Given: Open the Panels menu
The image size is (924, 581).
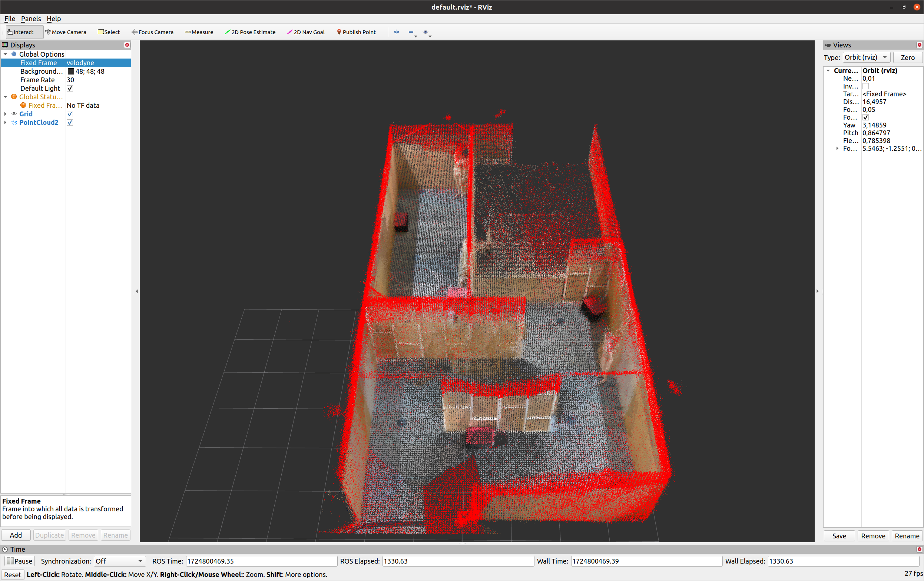Looking at the screenshot, I should 31,19.
